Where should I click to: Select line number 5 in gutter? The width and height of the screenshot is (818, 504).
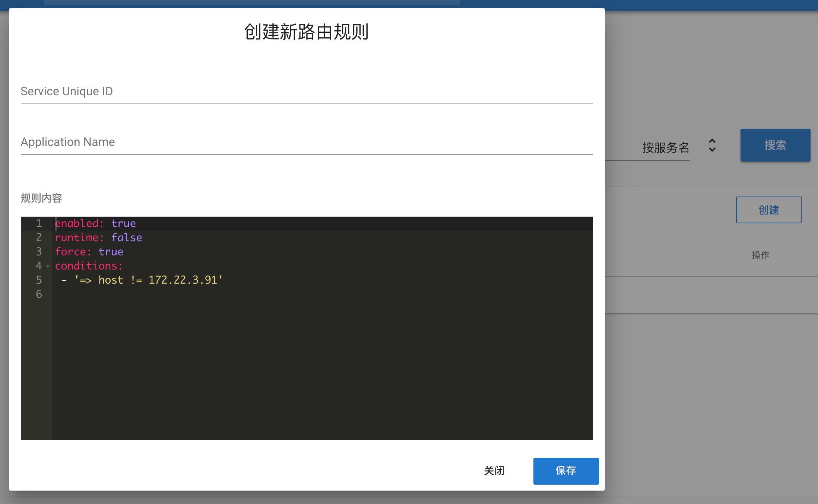coord(39,280)
